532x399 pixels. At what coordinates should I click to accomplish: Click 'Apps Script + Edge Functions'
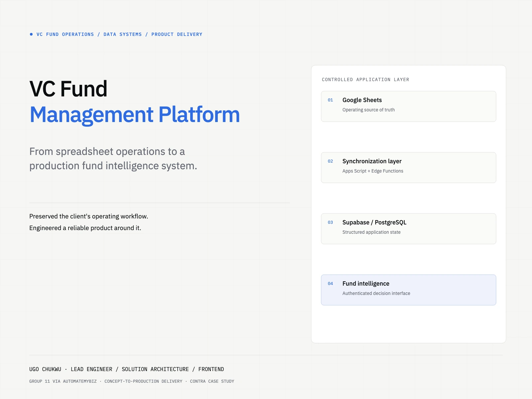tap(373, 171)
